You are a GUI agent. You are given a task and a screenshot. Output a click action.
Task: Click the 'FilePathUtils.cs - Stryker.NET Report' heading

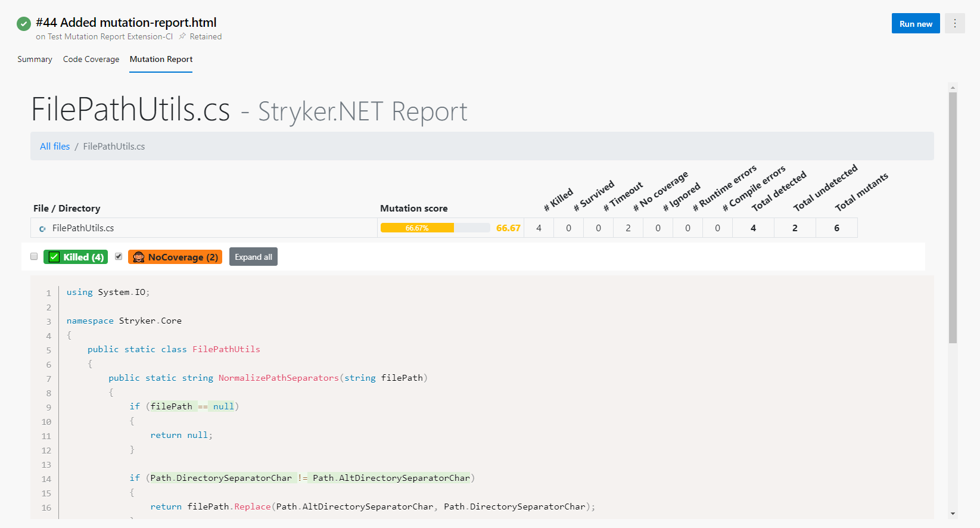pyautogui.click(x=249, y=110)
